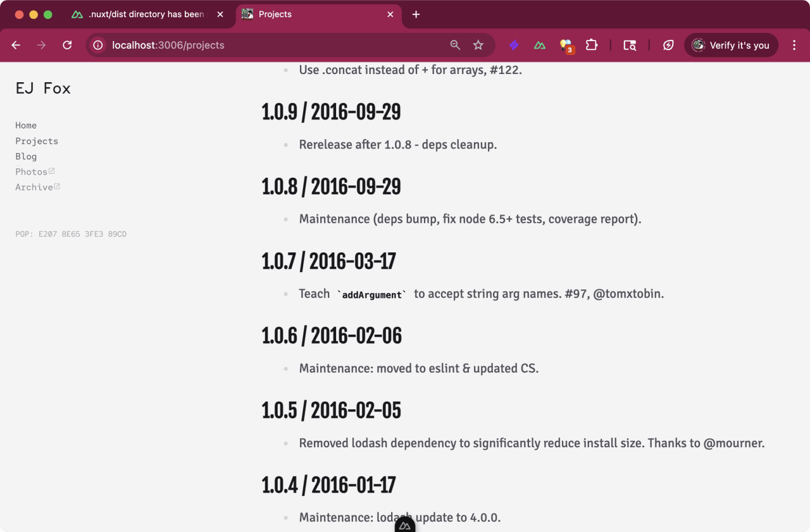This screenshot has height=532, width=810.
Task: Click the screen capture toolbar icon
Action: (630, 45)
